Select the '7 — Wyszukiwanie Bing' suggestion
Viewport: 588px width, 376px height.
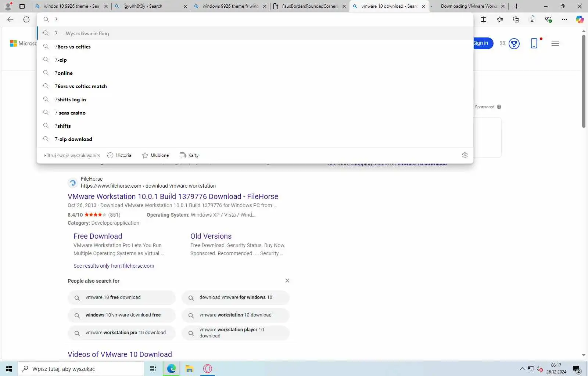coord(255,33)
